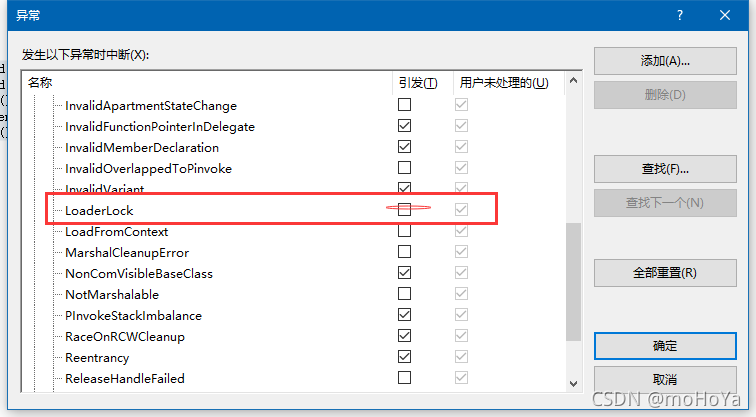Close the exceptions dialog
The width and height of the screenshot is (756, 417).
click(x=727, y=15)
